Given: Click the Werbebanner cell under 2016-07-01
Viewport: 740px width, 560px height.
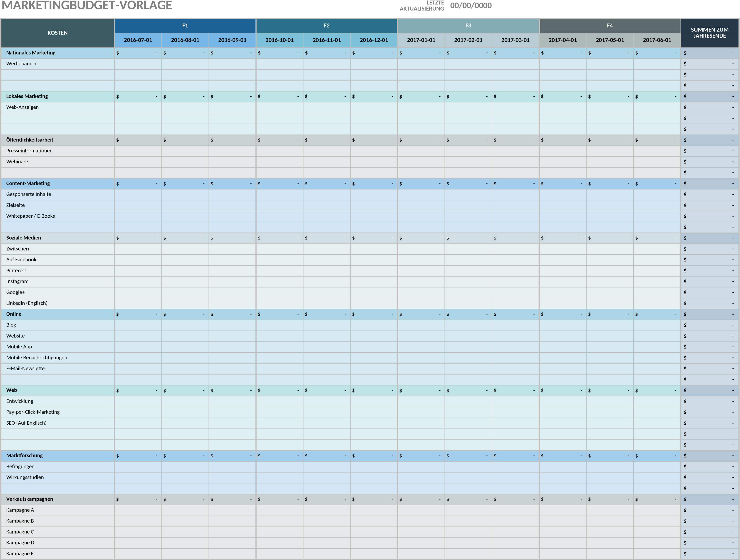Looking at the screenshot, I should coord(138,64).
